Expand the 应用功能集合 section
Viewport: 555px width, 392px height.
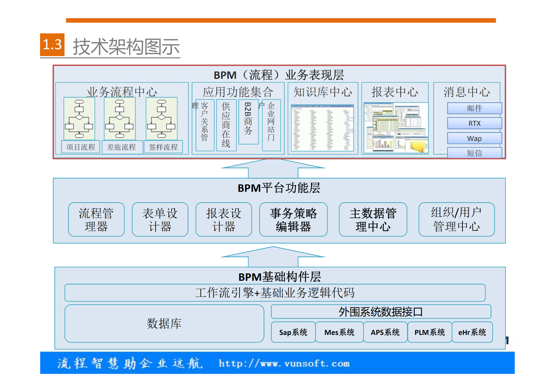tap(238, 92)
